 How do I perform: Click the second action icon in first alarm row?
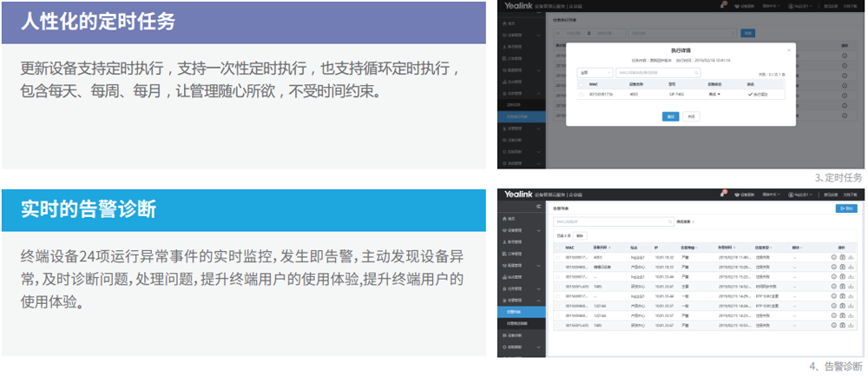coord(841,257)
